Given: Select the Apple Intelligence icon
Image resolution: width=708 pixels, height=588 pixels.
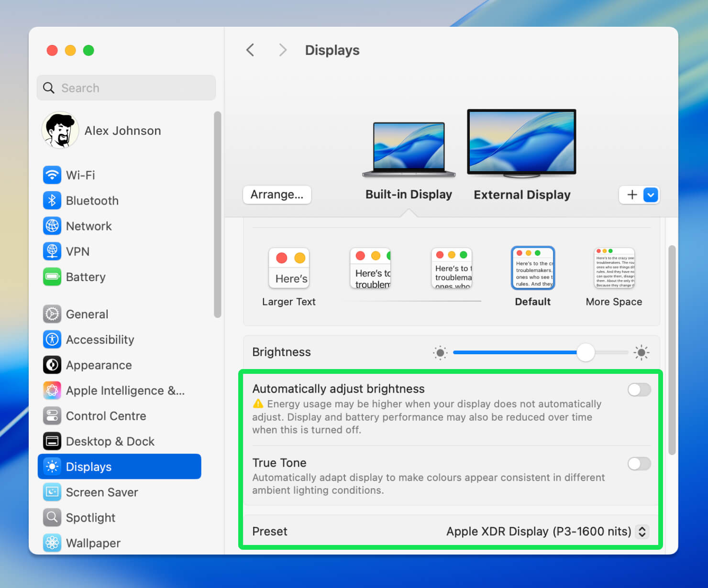Looking at the screenshot, I should point(52,390).
